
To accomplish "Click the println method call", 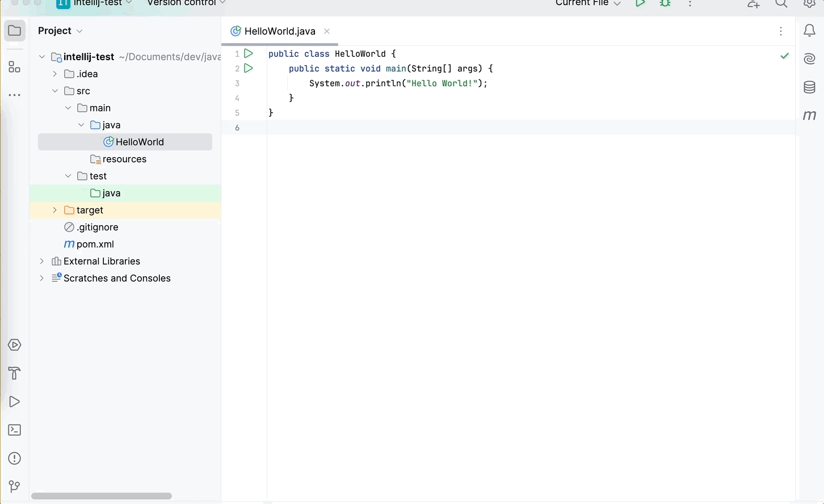I will (x=383, y=83).
